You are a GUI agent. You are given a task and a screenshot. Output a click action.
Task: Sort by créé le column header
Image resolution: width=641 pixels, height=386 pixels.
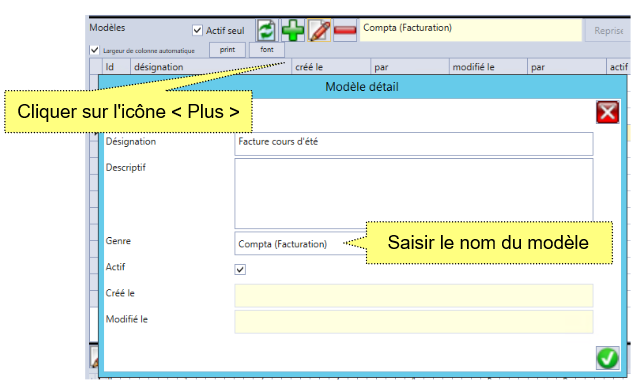tap(331, 67)
